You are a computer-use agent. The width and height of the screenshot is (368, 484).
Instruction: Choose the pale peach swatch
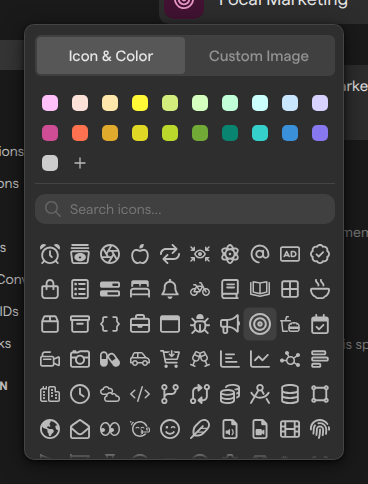[x=80, y=103]
